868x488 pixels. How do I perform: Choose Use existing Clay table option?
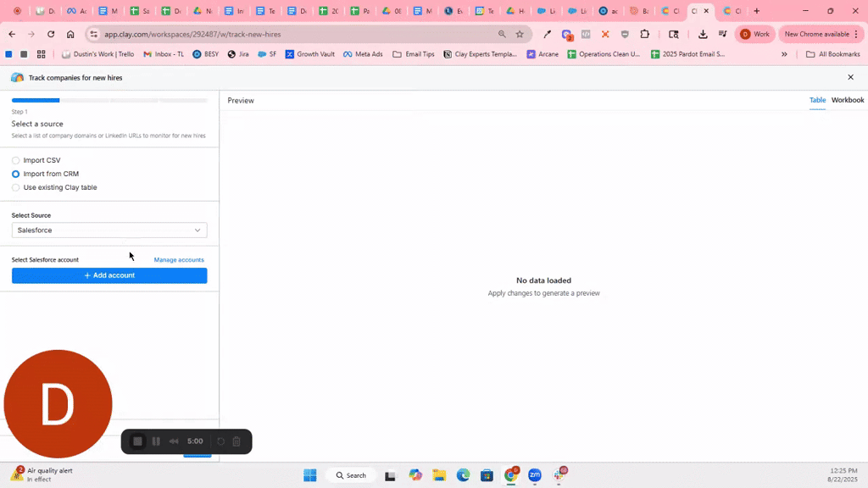16,187
